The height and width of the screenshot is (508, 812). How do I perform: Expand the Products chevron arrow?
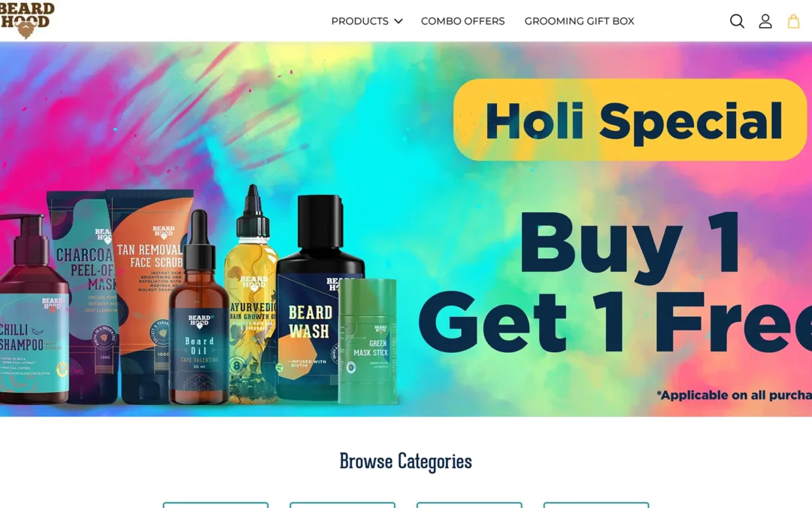[x=398, y=21]
